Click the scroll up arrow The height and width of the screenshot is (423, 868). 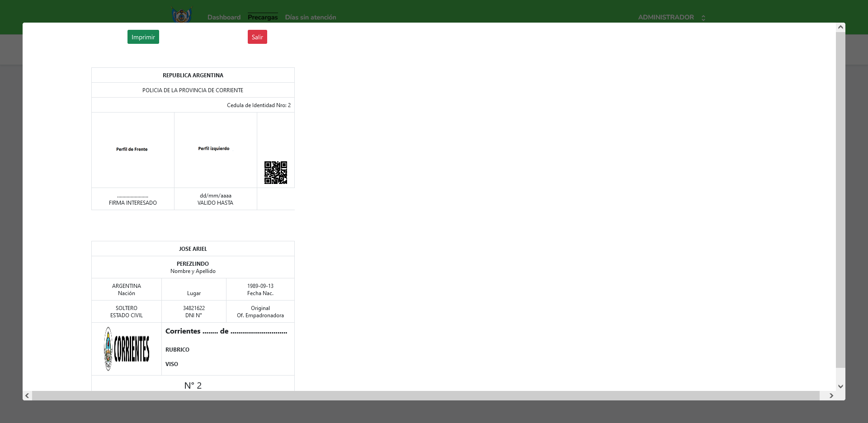coord(840,27)
